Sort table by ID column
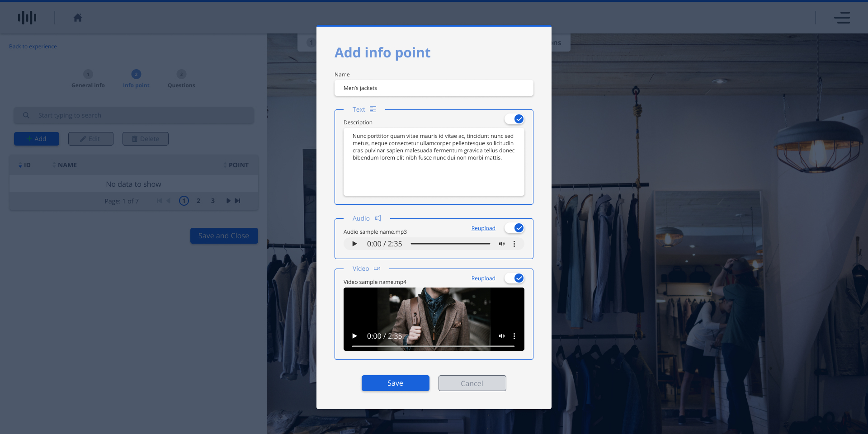Viewport: 868px width, 434px height. coord(24,165)
